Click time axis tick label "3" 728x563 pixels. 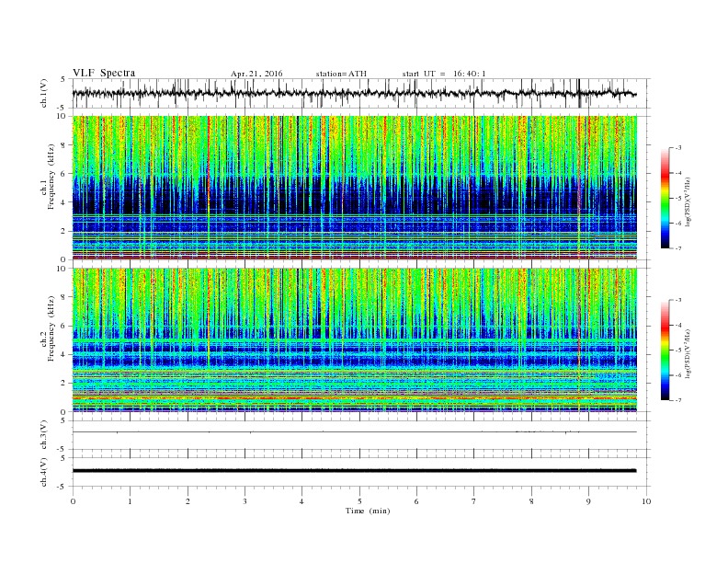pos(245,501)
